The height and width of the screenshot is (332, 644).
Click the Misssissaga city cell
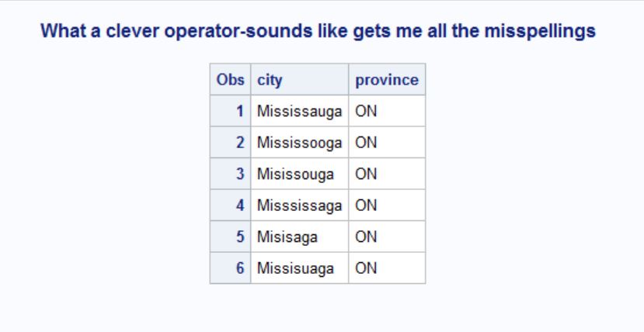pyautogui.click(x=298, y=206)
